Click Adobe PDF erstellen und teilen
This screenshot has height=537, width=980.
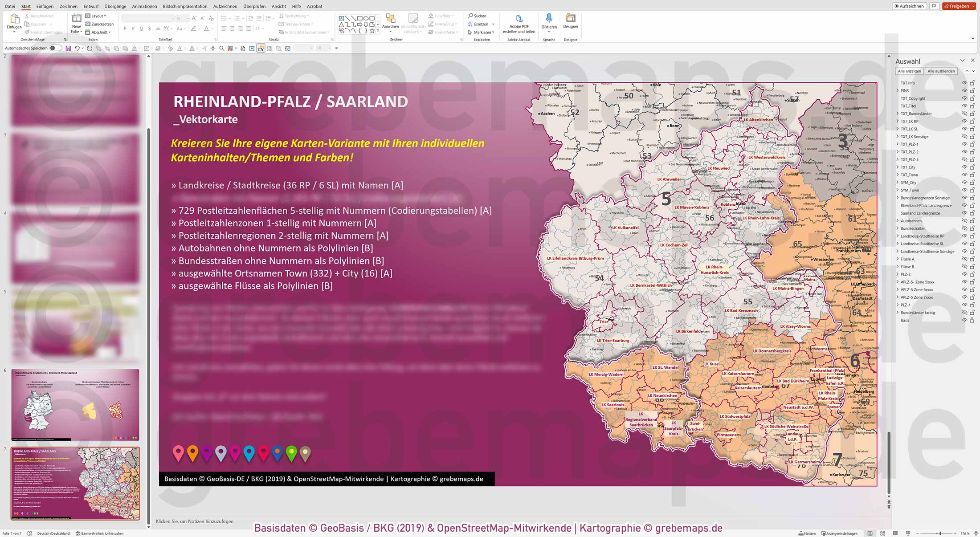point(519,22)
